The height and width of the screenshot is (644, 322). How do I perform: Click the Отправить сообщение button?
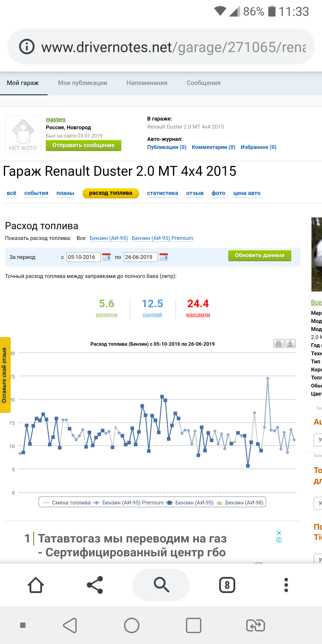point(83,145)
